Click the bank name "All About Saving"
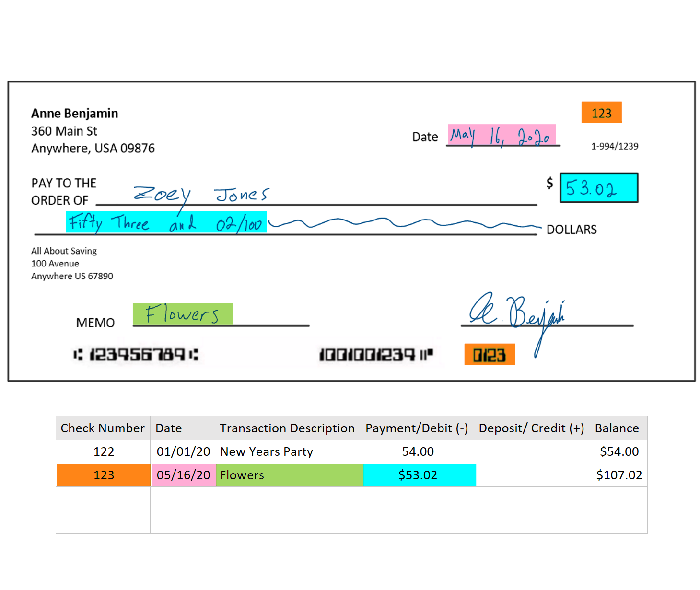Screen dimensions: 700x590 point(64,251)
